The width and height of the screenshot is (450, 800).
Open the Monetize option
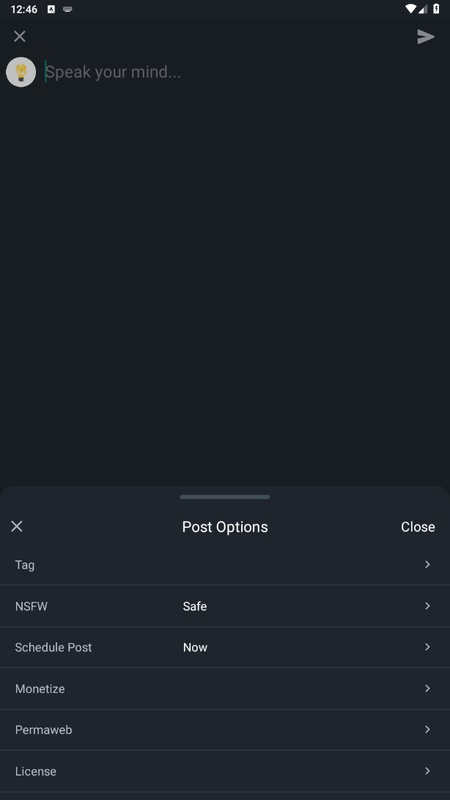pos(225,689)
